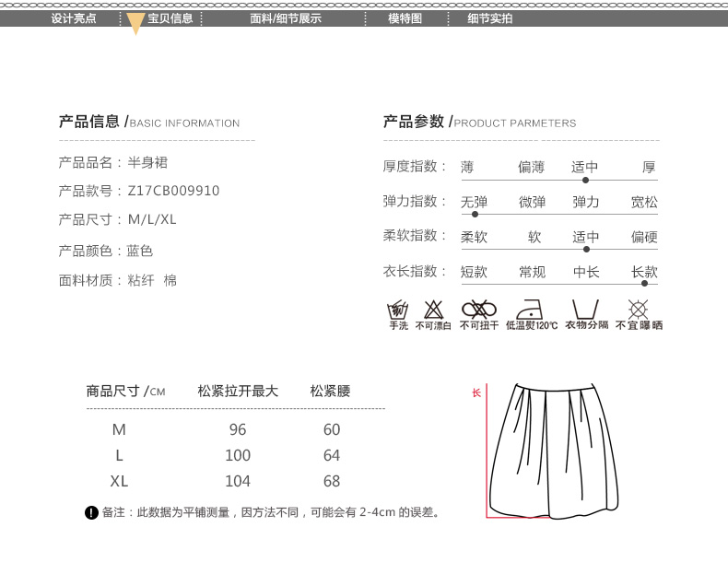Click the 偏硬 softness option
Image resolution: width=728 pixels, height=574 pixels.
tap(644, 237)
